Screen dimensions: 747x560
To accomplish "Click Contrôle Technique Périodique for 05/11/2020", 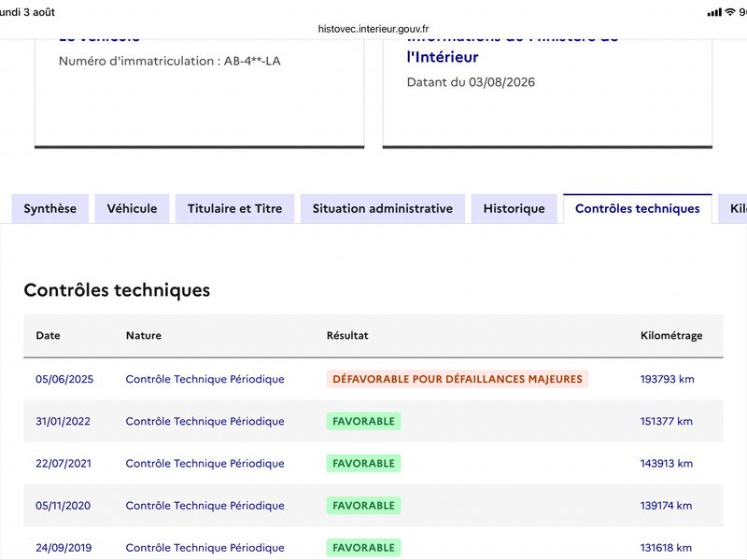I will (204, 506).
